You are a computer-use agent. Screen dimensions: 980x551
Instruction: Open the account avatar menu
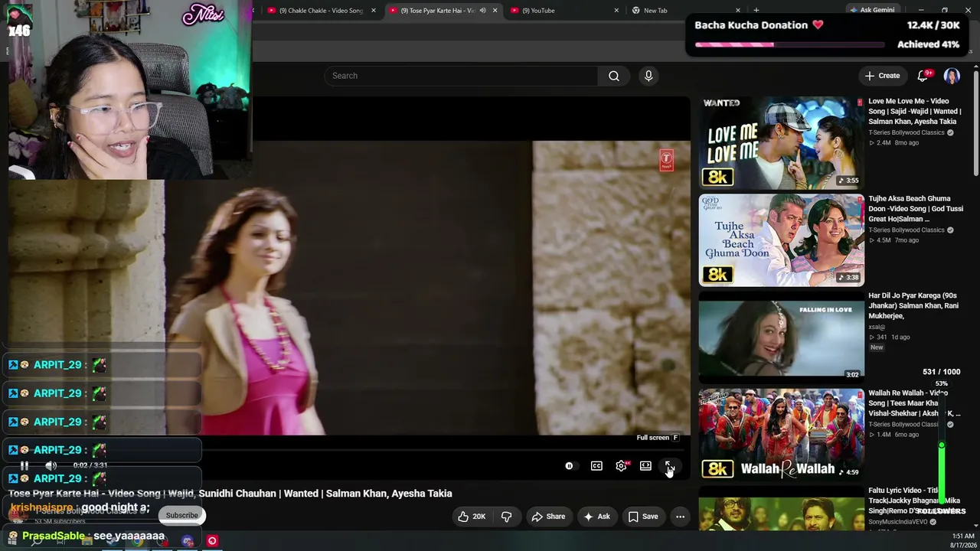click(x=952, y=76)
